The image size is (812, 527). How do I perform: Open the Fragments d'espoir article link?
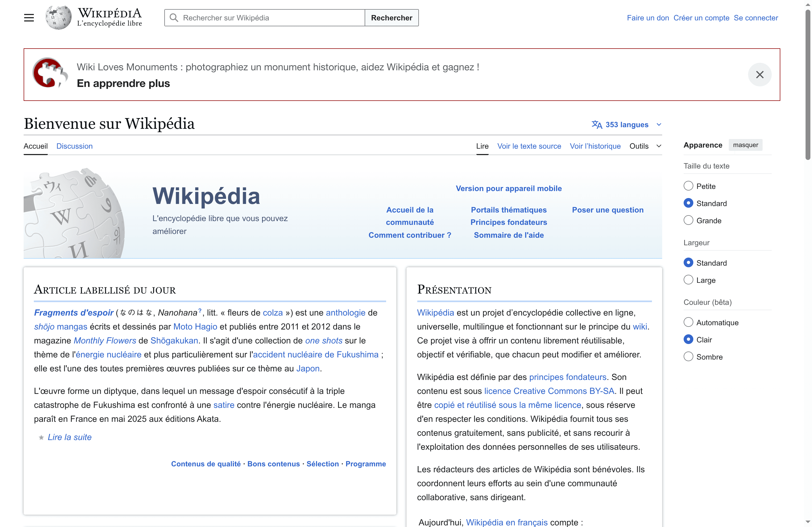tap(73, 312)
